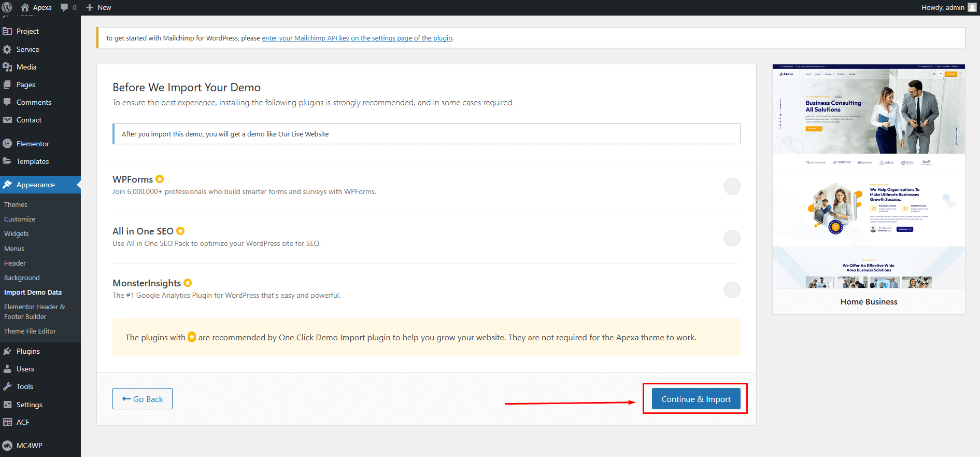Select the MonsterInsights plugin checkbox

pos(732,290)
